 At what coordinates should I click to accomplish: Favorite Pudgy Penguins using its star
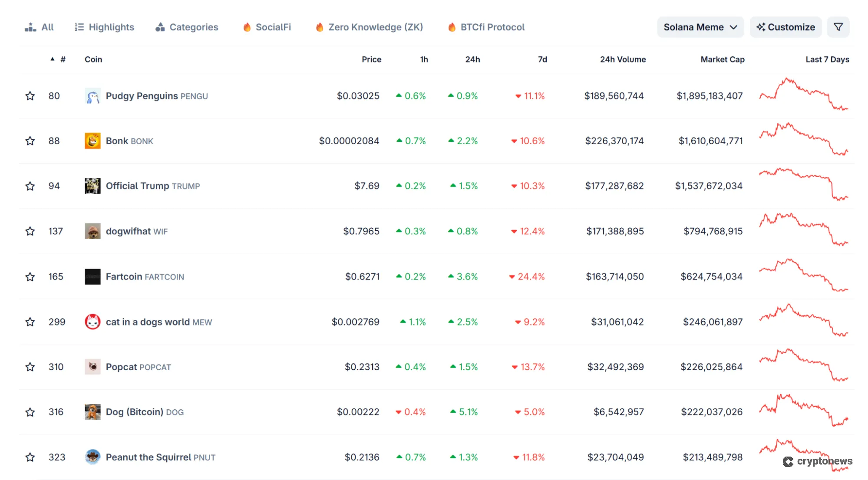(30, 96)
